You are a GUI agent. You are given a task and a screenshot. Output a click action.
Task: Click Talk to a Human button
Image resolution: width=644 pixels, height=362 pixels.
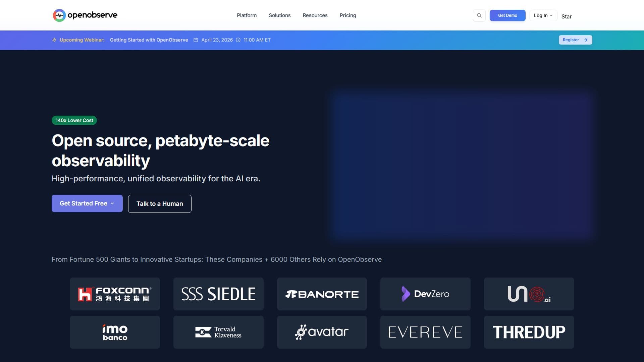[160, 204]
